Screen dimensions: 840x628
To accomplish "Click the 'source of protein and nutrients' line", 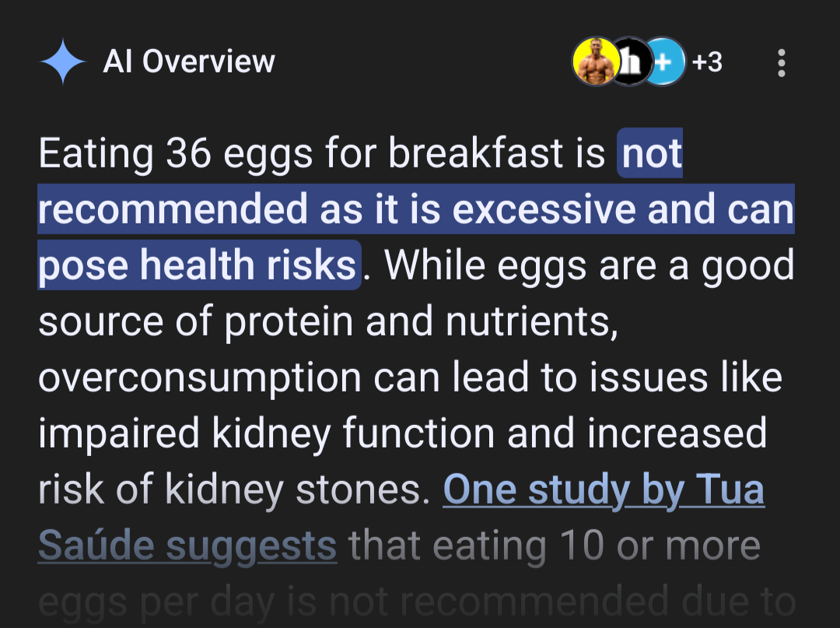I will coord(328,321).
